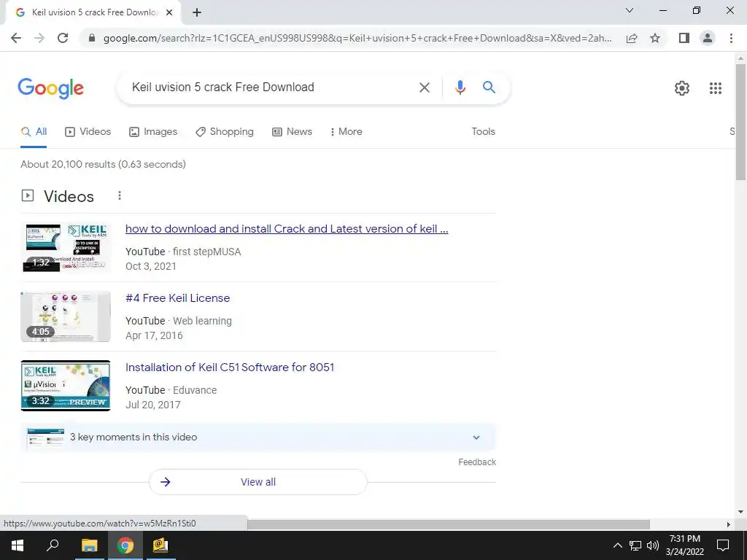Select the All results tab
747x560 pixels.
click(34, 132)
